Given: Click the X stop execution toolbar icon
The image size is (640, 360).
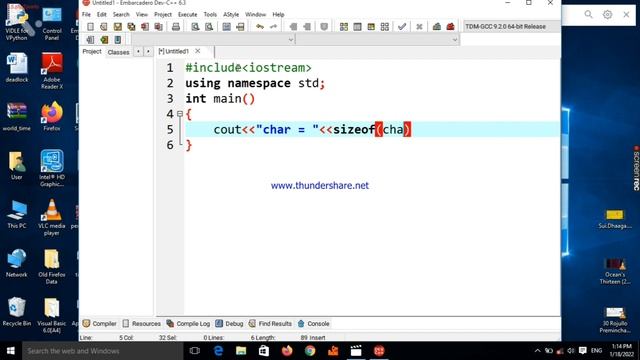Looking at the screenshot, I should pos(419,27).
